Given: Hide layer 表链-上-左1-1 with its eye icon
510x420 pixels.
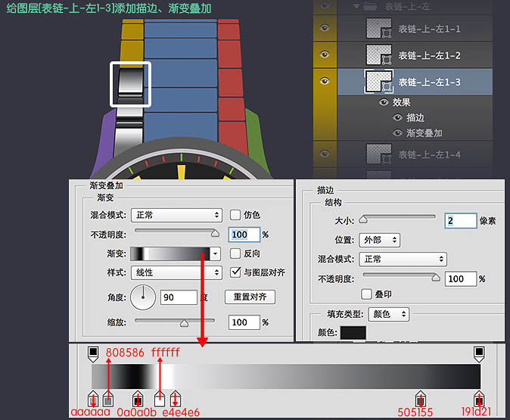Looking at the screenshot, I should pos(325,28).
